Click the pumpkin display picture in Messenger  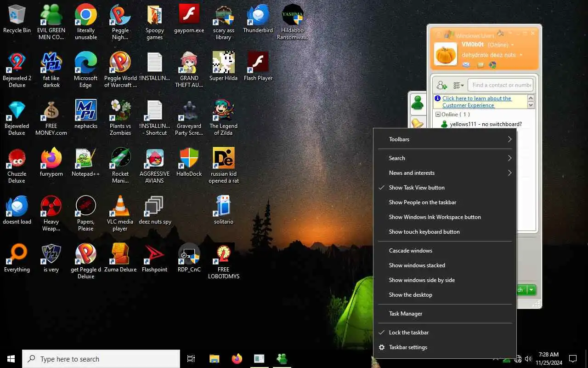point(446,54)
